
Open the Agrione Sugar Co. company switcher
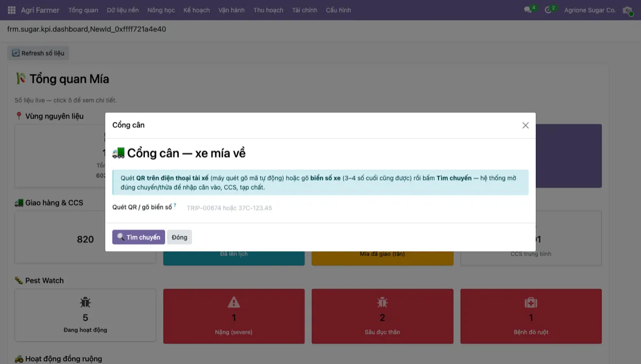click(590, 10)
